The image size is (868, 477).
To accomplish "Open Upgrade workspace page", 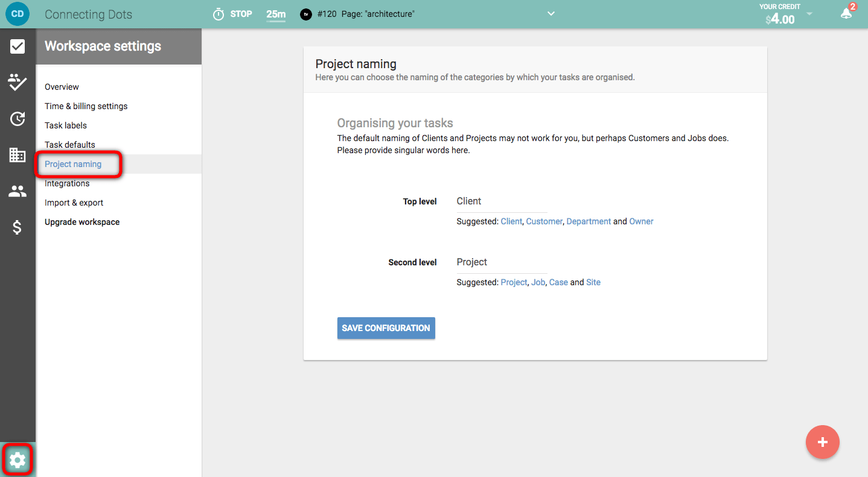I will click(x=82, y=222).
